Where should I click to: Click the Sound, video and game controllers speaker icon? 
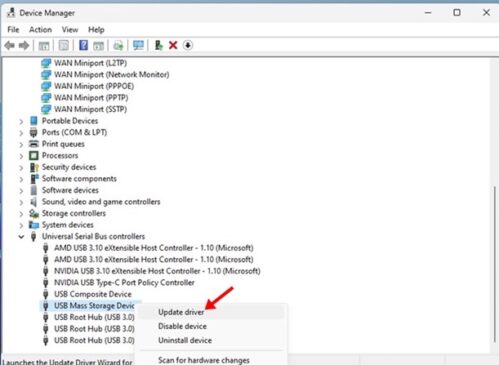pyautogui.click(x=33, y=202)
